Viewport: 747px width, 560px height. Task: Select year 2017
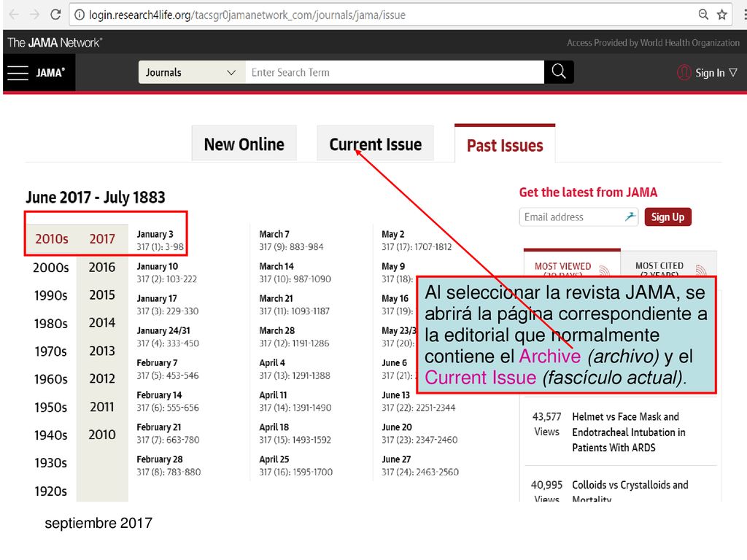point(102,238)
